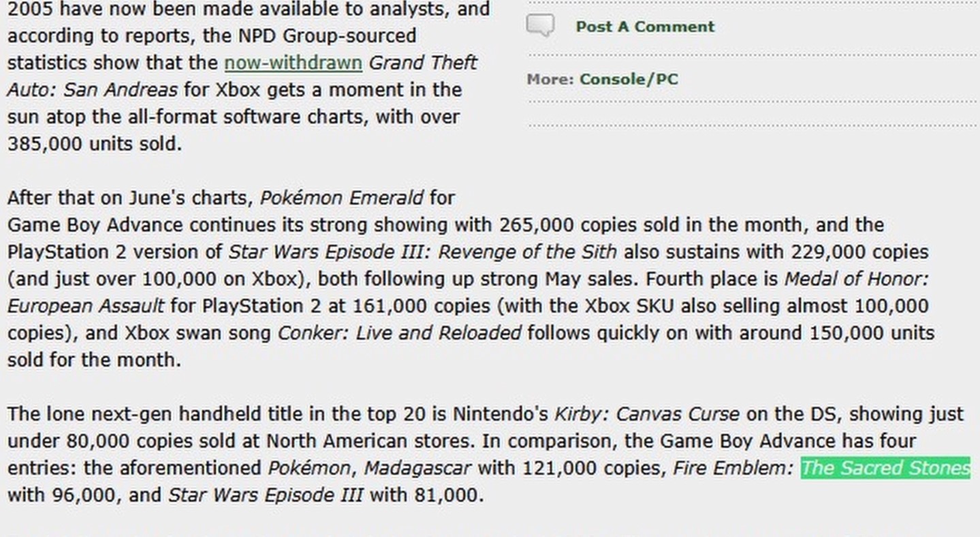980x537 pixels.
Task: Click the Conker: Live and Reloaded title
Action: pos(399,333)
